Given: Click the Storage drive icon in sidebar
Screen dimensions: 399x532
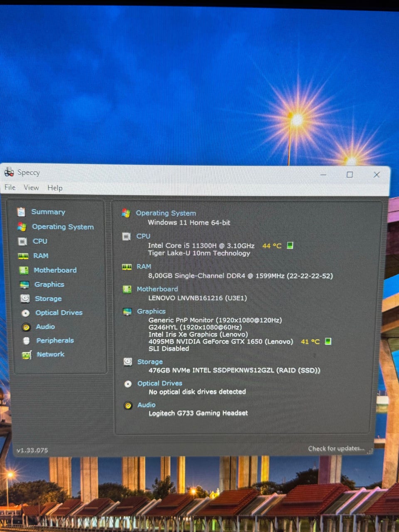Looking at the screenshot, I should [25, 298].
